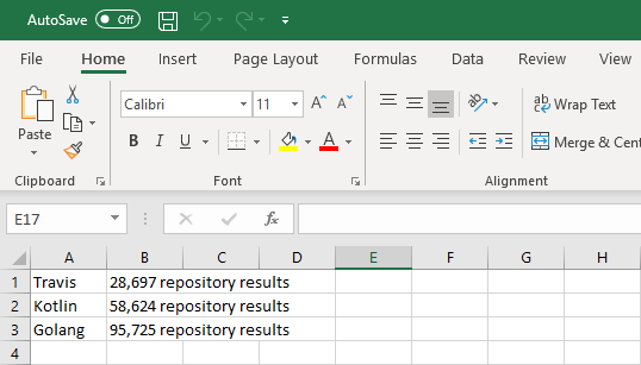Screen dimensions: 641x365
Task: Click the Insert Function fx icon
Action: click(x=271, y=219)
